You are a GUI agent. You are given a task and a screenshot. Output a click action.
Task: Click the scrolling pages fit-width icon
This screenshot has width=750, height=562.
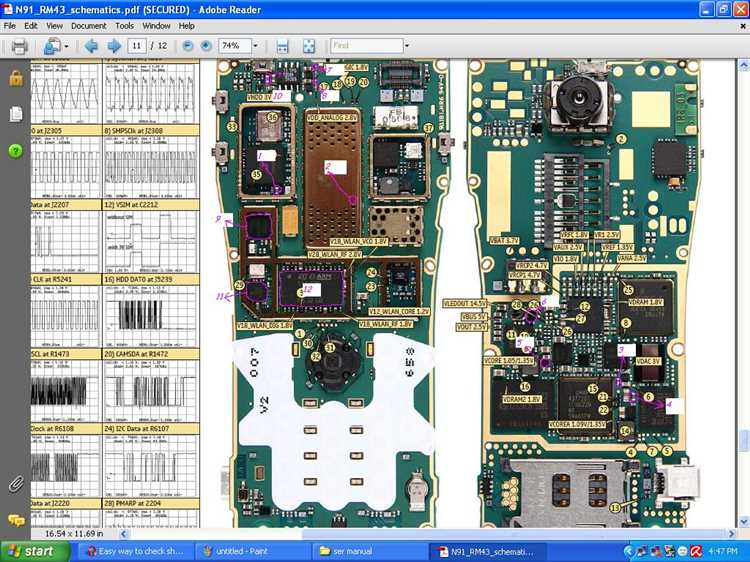click(283, 46)
